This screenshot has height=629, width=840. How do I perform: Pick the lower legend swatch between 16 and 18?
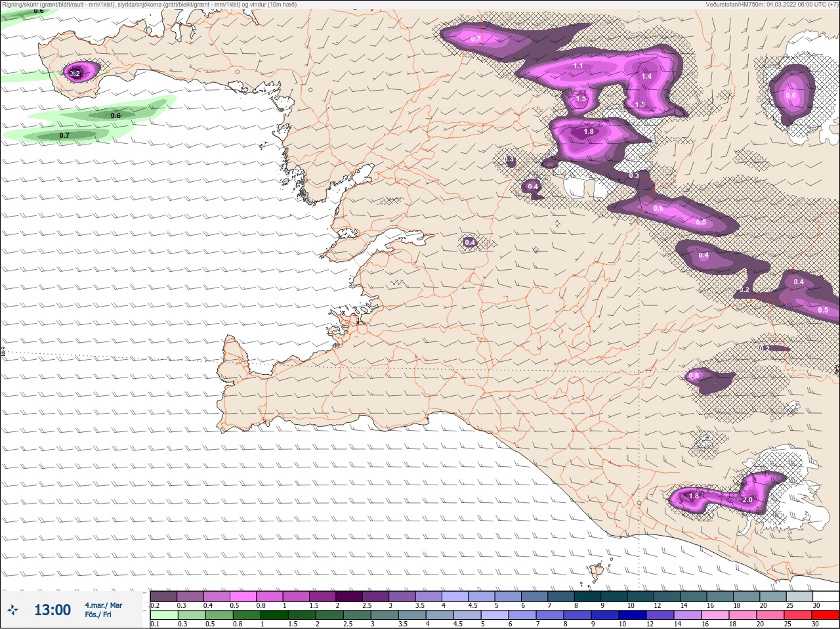715,615
